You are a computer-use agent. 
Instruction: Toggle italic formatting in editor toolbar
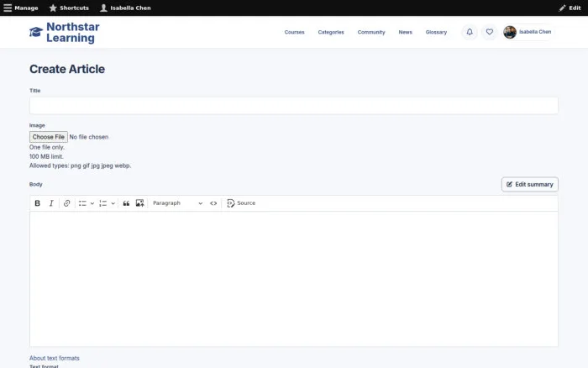tap(51, 203)
